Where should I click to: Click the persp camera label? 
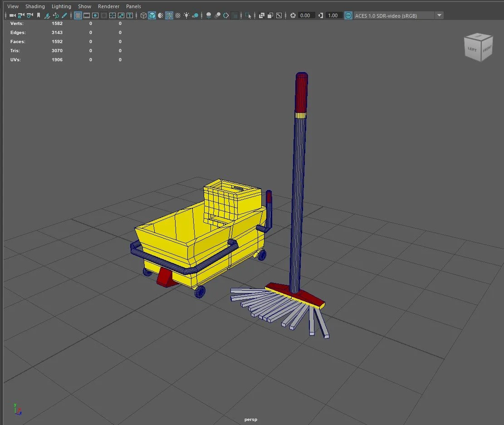click(251, 419)
